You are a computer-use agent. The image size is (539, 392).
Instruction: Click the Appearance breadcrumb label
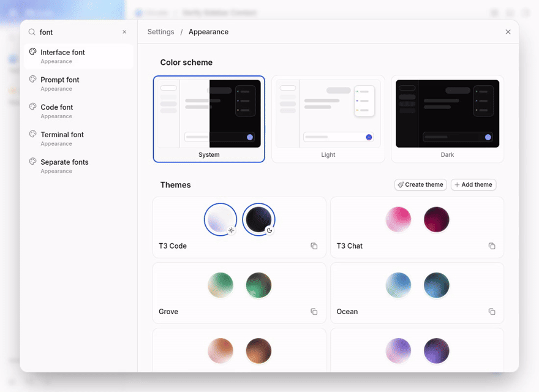tap(208, 32)
